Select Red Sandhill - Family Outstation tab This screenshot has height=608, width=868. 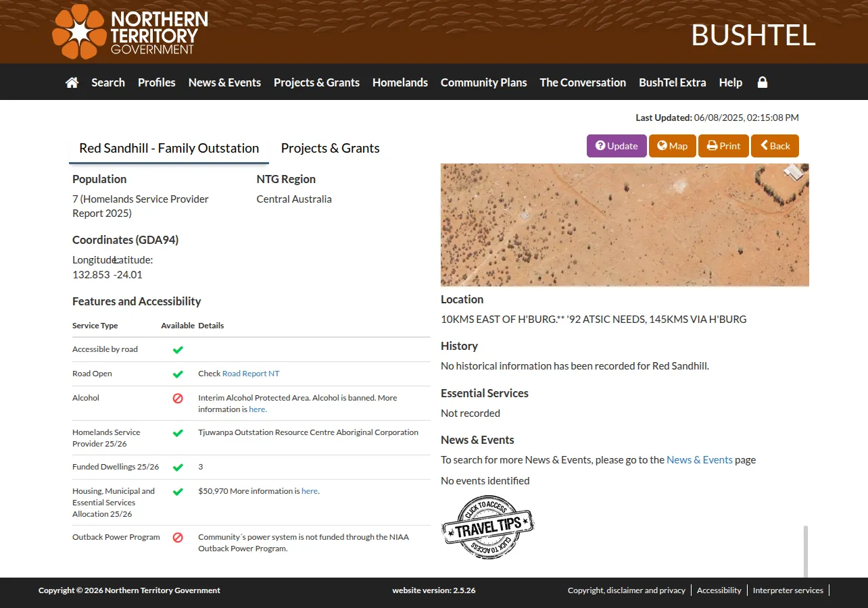coord(169,148)
